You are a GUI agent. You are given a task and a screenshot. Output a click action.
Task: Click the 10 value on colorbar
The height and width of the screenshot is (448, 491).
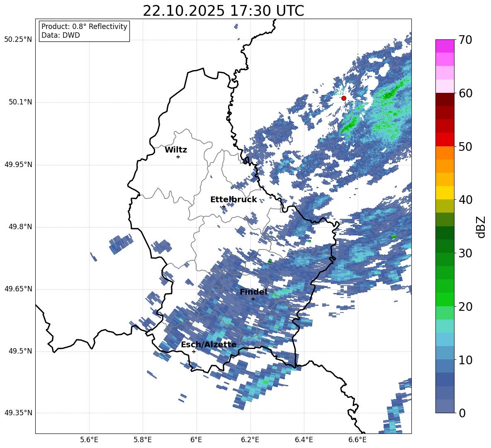[465, 360]
